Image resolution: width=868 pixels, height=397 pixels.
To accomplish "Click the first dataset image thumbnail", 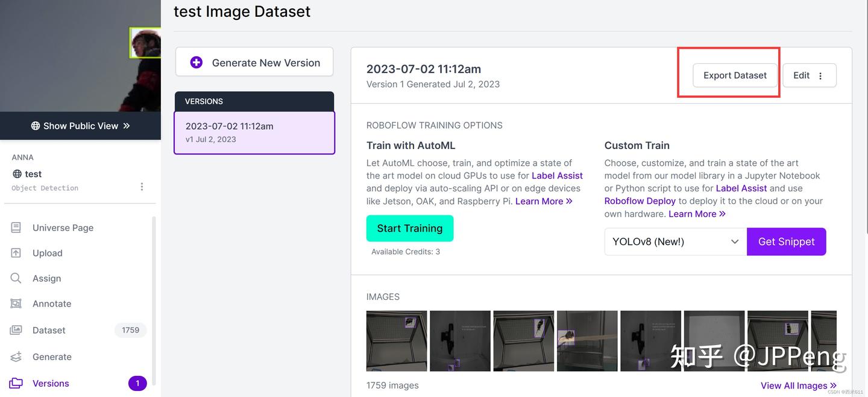I will (x=396, y=340).
